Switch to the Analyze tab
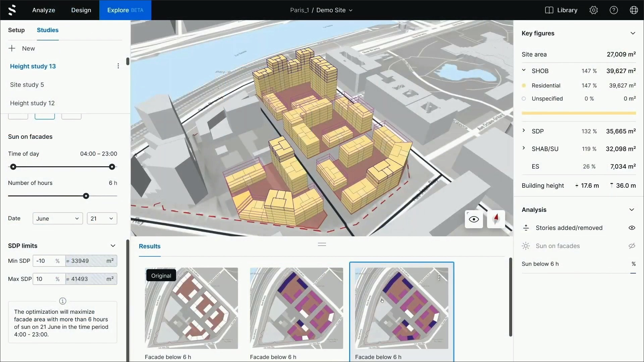The image size is (644, 362). pos(44,10)
